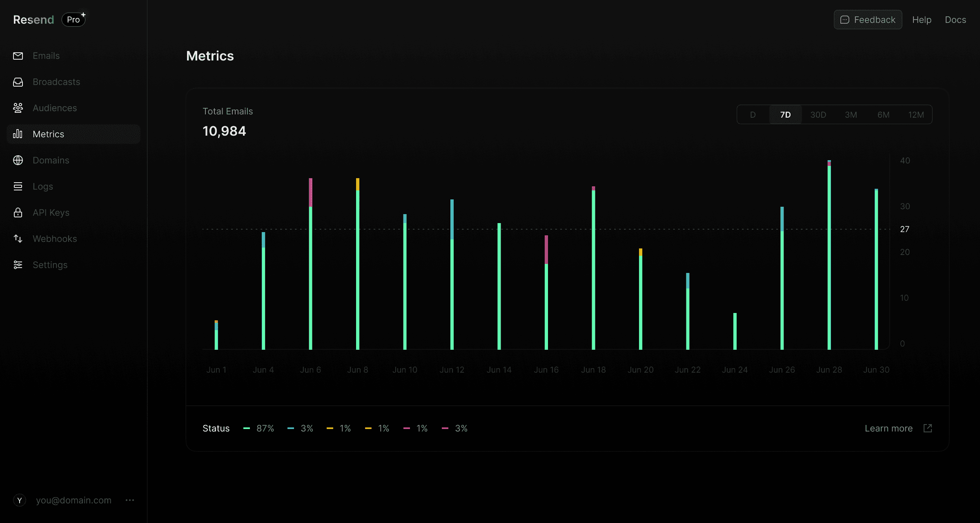
Task: Open the Emails page
Action: [x=73, y=56]
